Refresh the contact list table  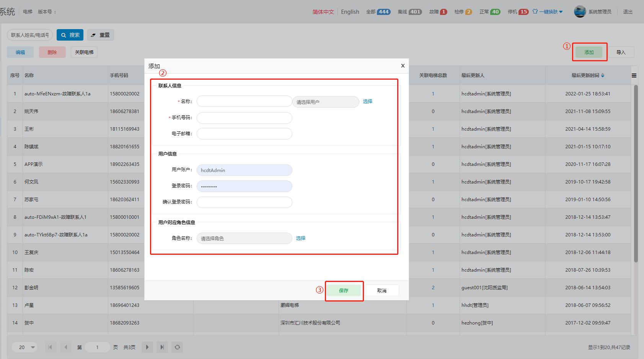point(177,347)
